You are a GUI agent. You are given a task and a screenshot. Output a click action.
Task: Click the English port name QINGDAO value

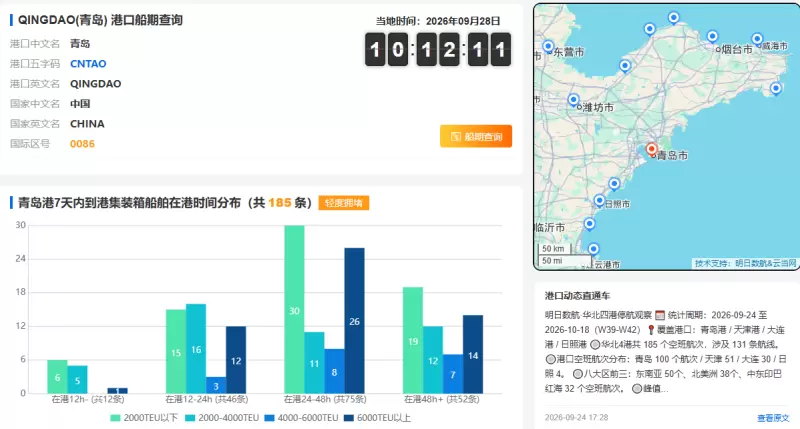pyautogui.click(x=95, y=84)
